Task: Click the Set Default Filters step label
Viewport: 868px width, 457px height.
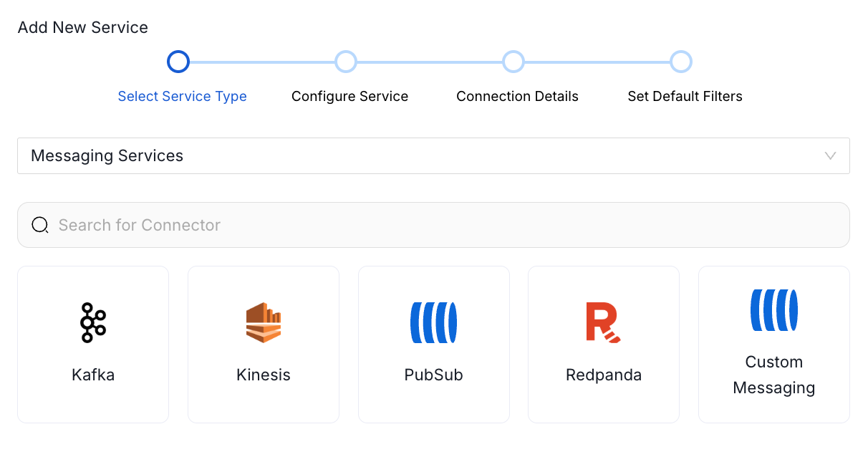Action: pyautogui.click(x=685, y=96)
